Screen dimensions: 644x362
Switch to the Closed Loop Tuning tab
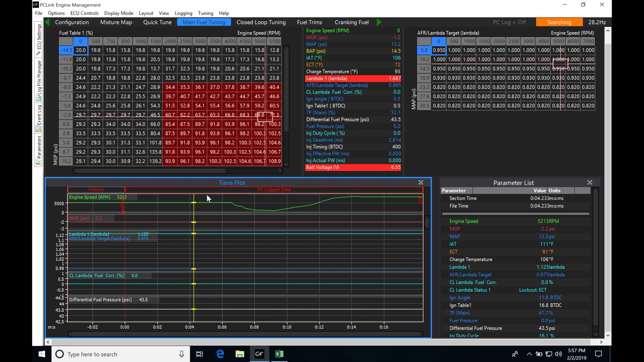click(x=261, y=22)
